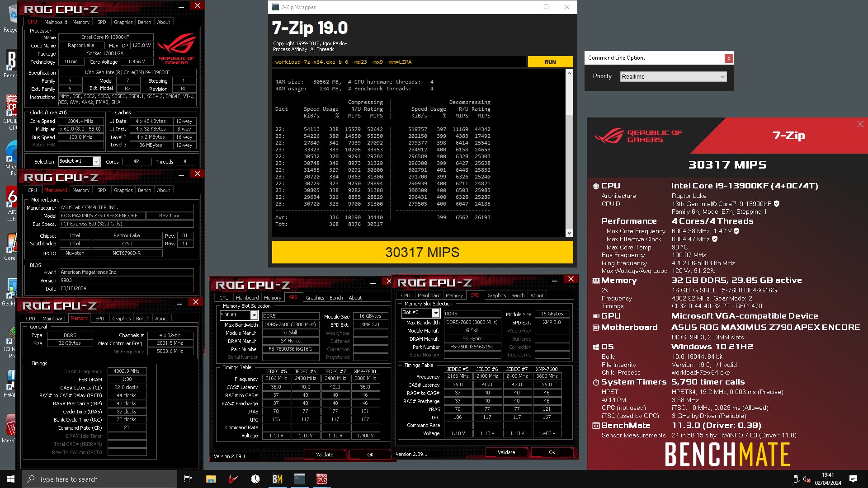Click the search magnifier icon

coord(31,479)
